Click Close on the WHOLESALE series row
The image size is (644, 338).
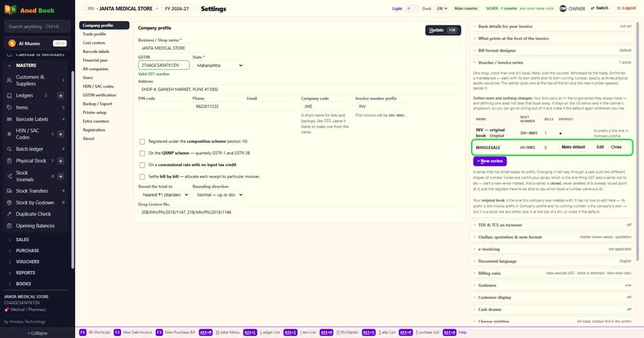click(x=616, y=147)
